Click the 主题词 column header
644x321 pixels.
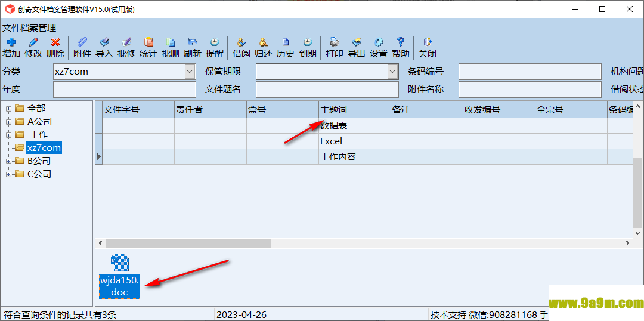[x=355, y=110]
